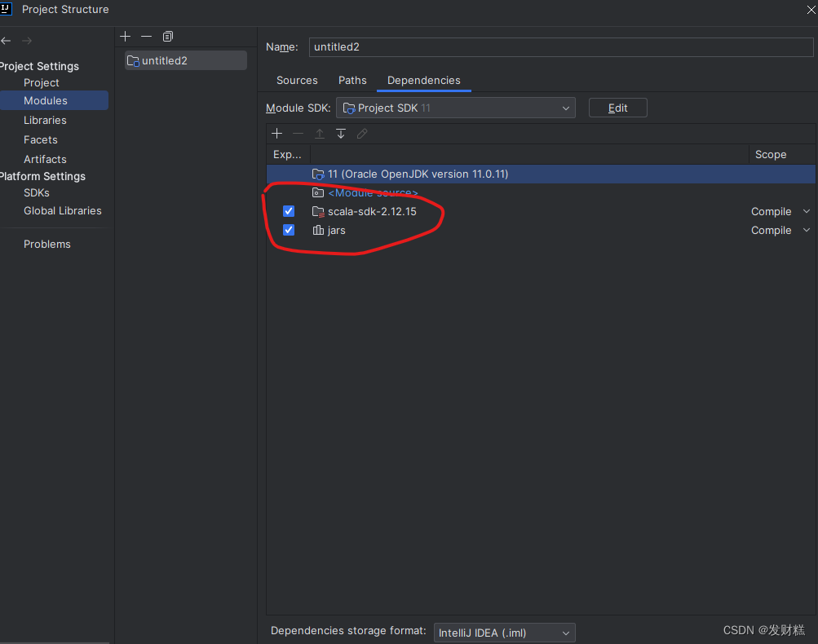The height and width of the screenshot is (644, 818).
Task: Add a new module with plus icon
Action: (x=126, y=36)
